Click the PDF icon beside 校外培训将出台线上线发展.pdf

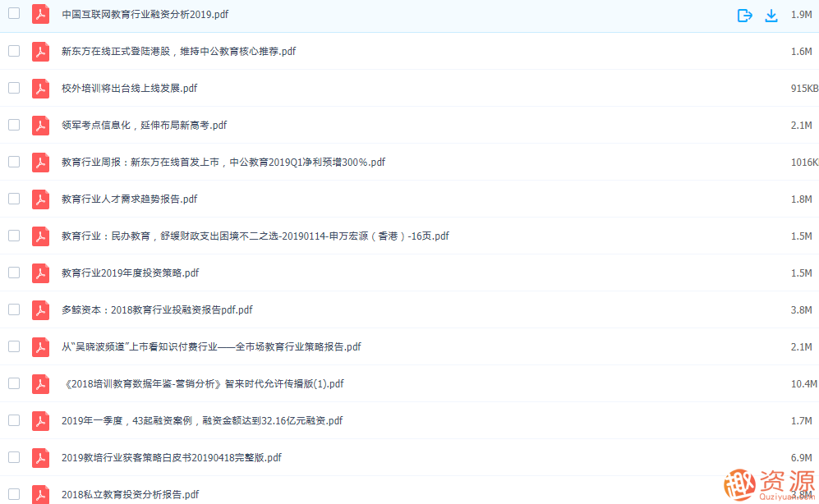pyautogui.click(x=40, y=88)
